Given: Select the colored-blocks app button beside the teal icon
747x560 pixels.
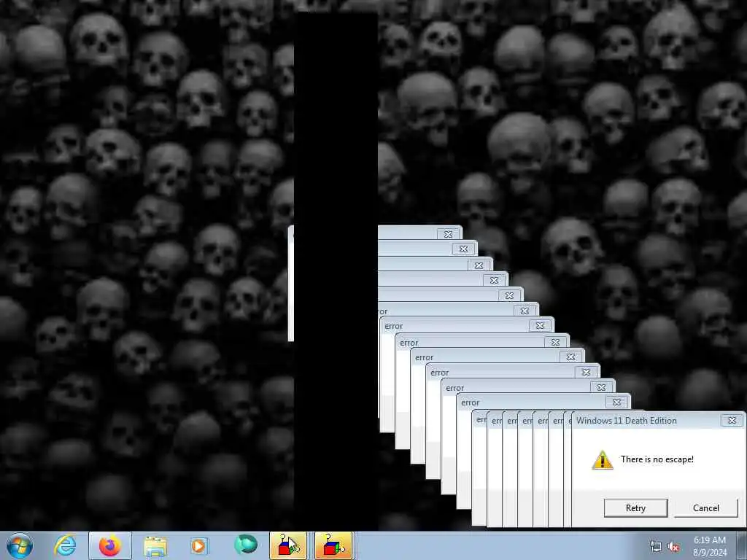Looking at the screenshot, I should pyautogui.click(x=288, y=545).
